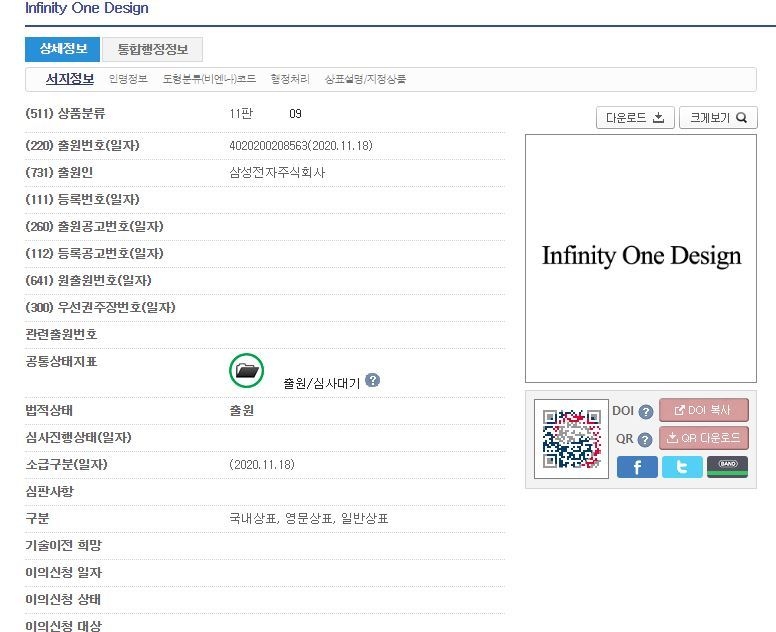Viewport: 776px width, 632px height.
Task: Open the 상표설명/지정상품 sub-tab
Action: coord(365,79)
